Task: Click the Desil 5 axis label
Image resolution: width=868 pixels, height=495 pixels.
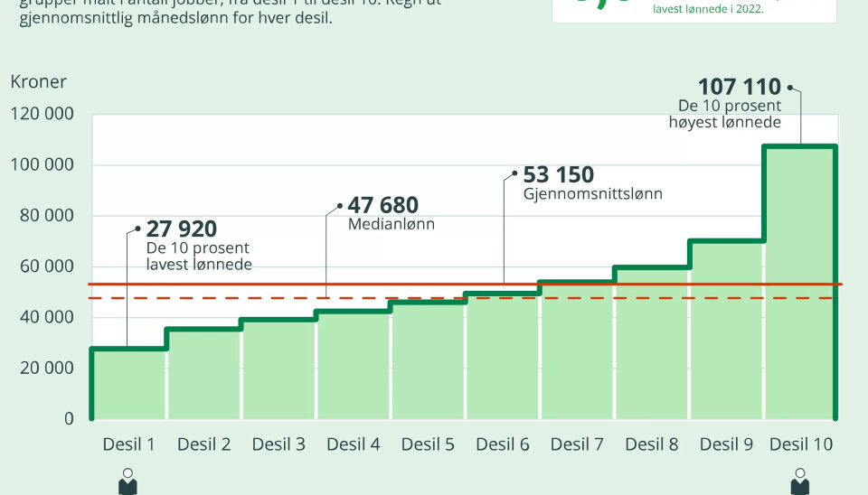Action: [428, 444]
